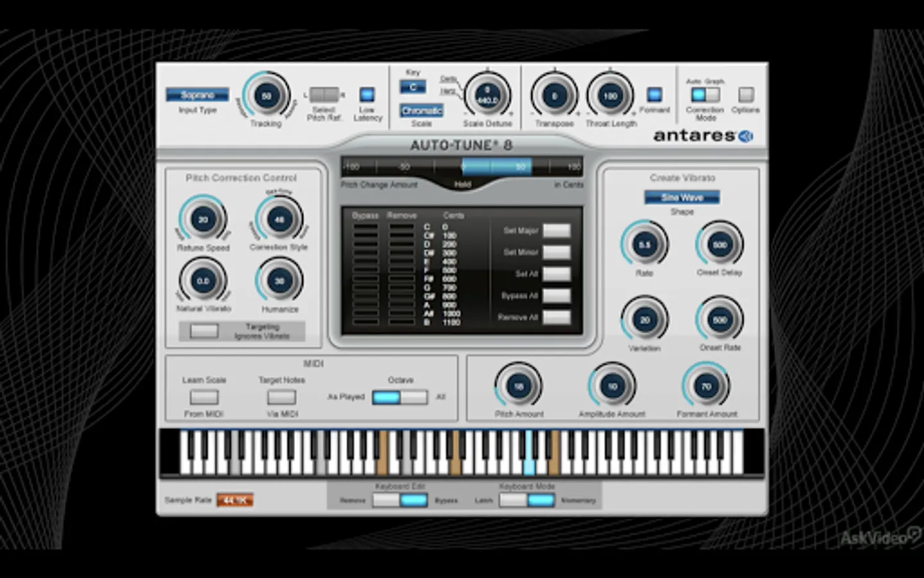The height and width of the screenshot is (578, 924).
Task: Open the Chromatic Scale dropdown
Action: [421, 110]
